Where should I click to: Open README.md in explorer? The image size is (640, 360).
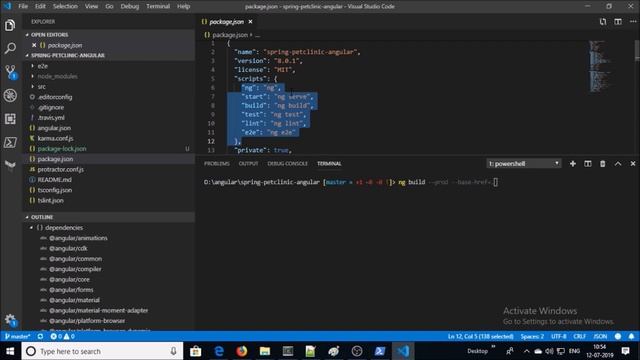[x=54, y=180]
